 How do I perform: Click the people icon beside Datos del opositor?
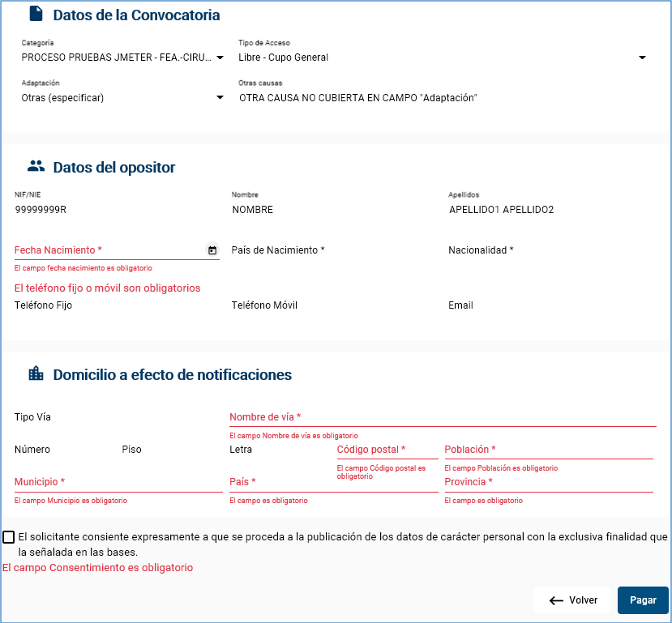36,167
